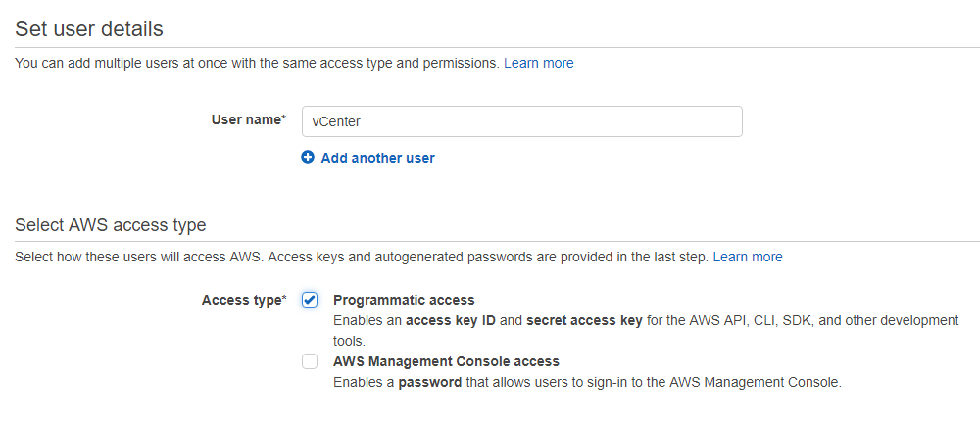This screenshot has width=980, height=426.
Task: Click the sentence about adding multiple users
Action: coord(258,63)
